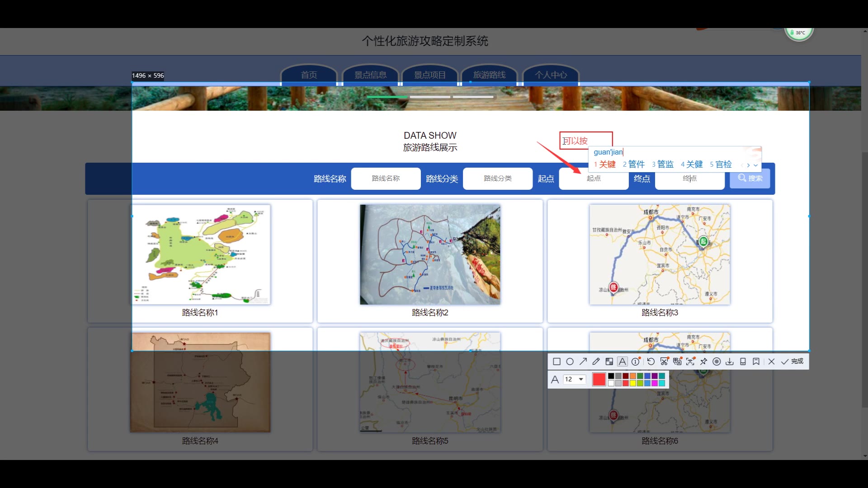The width and height of the screenshot is (868, 488).
Task: Select the text annotation tool
Action: click(623, 361)
